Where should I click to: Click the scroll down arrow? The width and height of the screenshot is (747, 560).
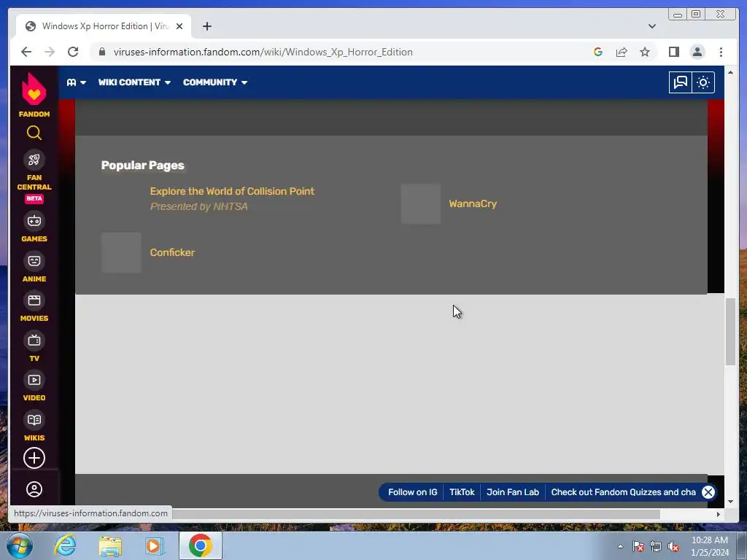(x=730, y=502)
